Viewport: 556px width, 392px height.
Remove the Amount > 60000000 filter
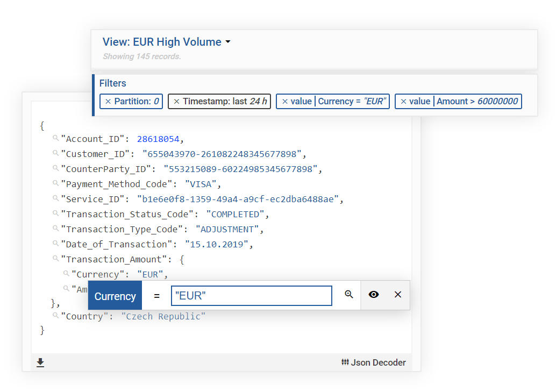(x=403, y=102)
